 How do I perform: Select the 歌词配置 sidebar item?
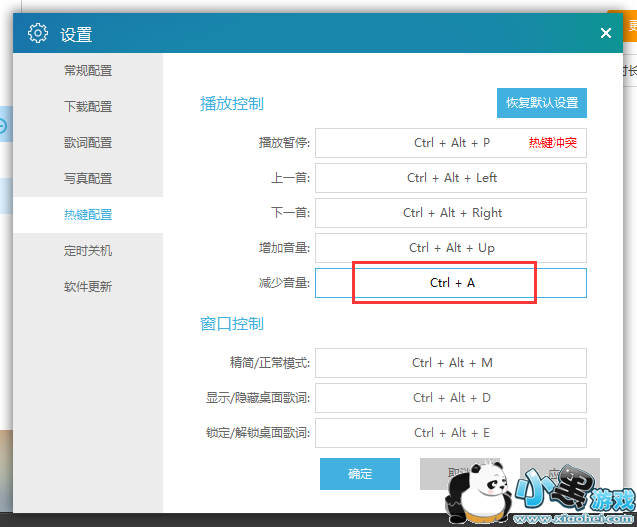coord(88,143)
